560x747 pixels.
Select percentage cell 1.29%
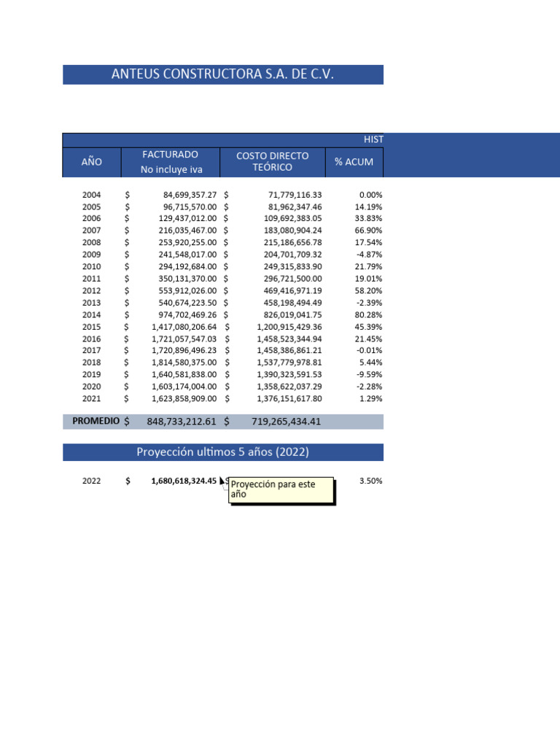[x=370, y=399]
